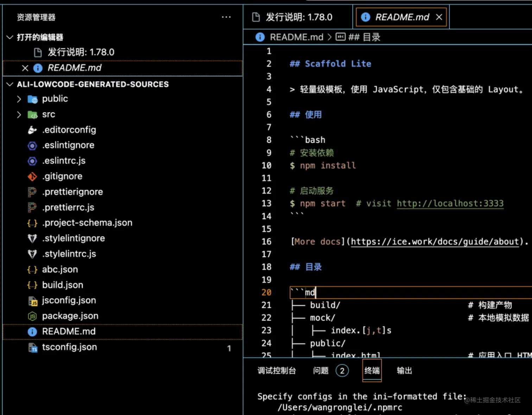Open the http://localhost:3333 link
The width and height of the screenshot is (532, 415).
click(450, 203)
